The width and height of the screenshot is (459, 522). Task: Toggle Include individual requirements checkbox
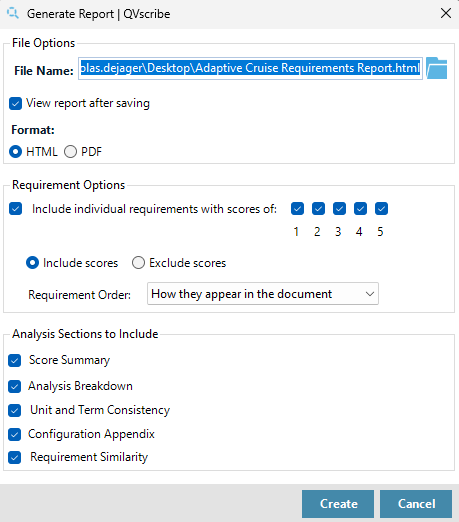pos(15,209)
